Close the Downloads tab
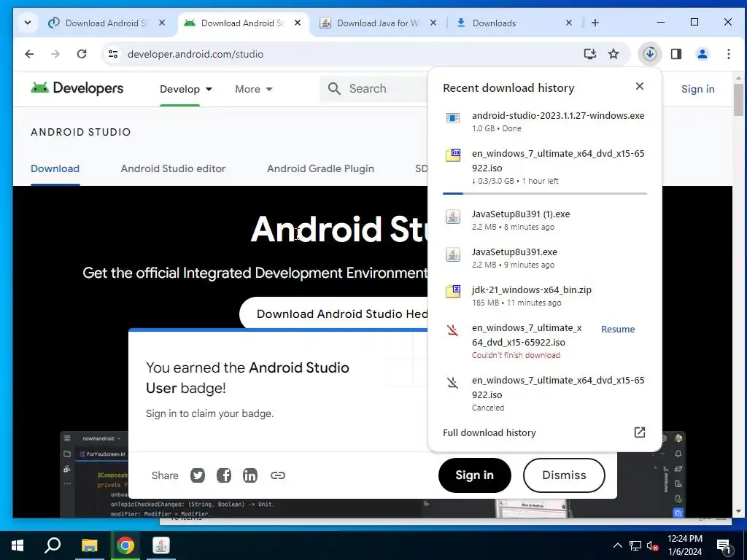The height and width of the screenshot is (560, 747). [x=569, y=23]
